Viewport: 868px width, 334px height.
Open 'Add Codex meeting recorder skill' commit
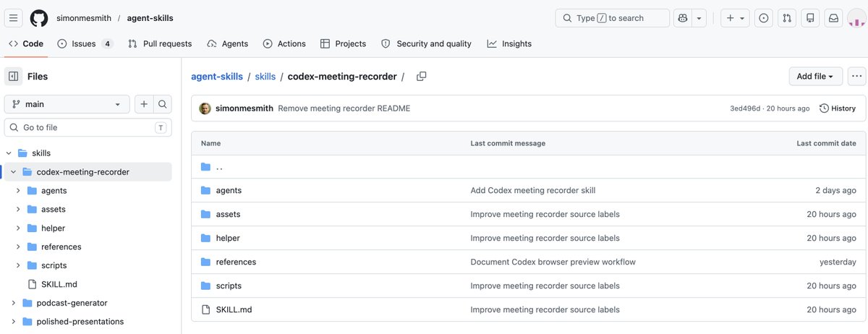533,191
